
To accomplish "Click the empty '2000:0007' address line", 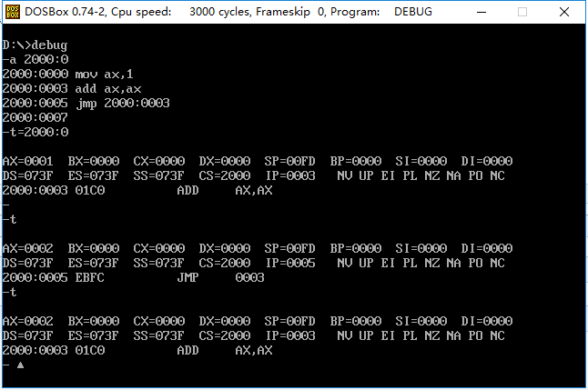I will [35, 117].
